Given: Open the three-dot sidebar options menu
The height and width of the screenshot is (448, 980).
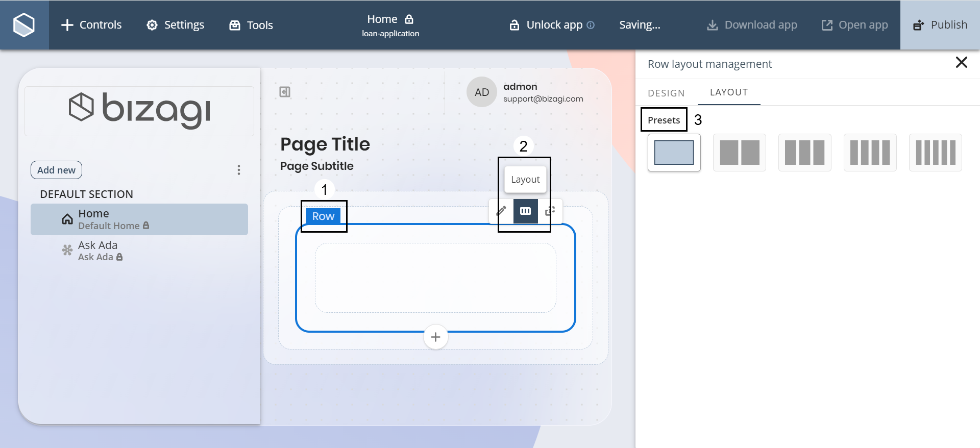Looking at the screenshot, I should pyautogui.click(x=239, y=170).
